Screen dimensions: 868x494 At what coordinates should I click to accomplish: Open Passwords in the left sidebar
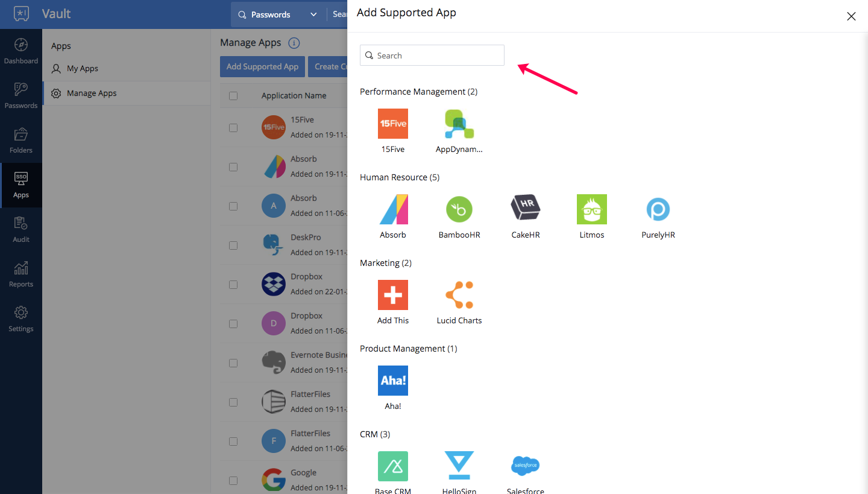tap(21, 96)
